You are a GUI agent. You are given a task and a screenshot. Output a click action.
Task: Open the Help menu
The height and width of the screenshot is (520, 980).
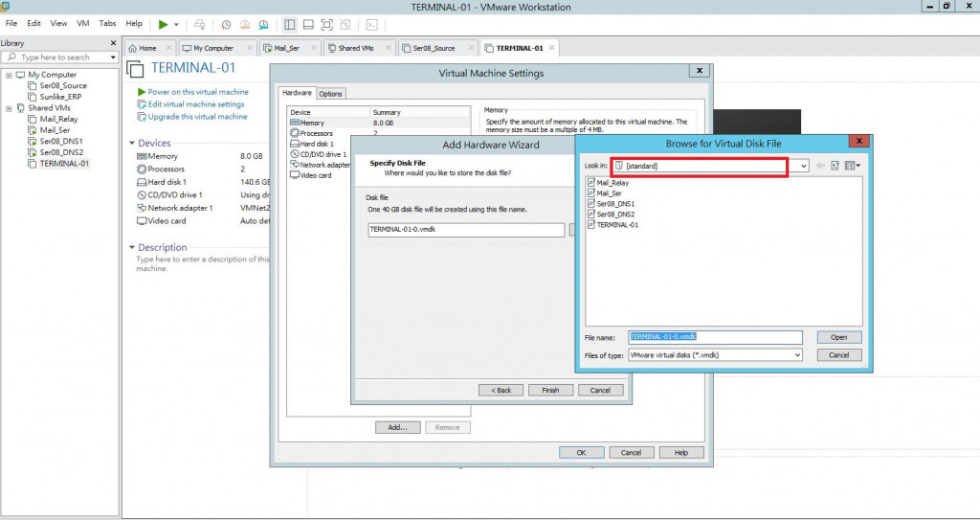coord(134,23)
